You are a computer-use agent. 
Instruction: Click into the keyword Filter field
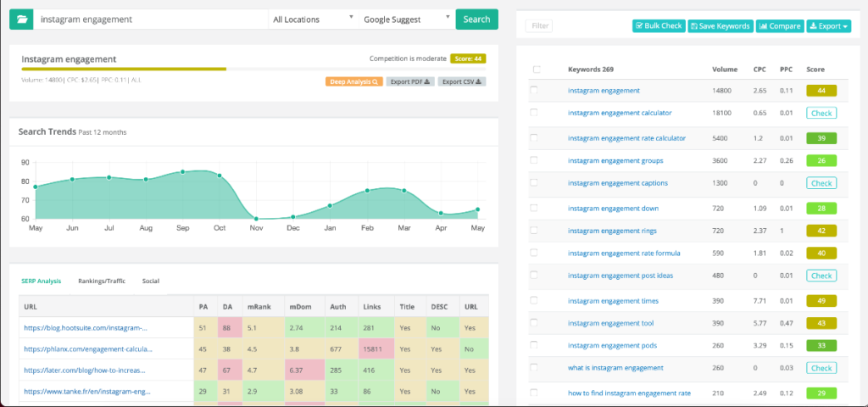[539, 26]
